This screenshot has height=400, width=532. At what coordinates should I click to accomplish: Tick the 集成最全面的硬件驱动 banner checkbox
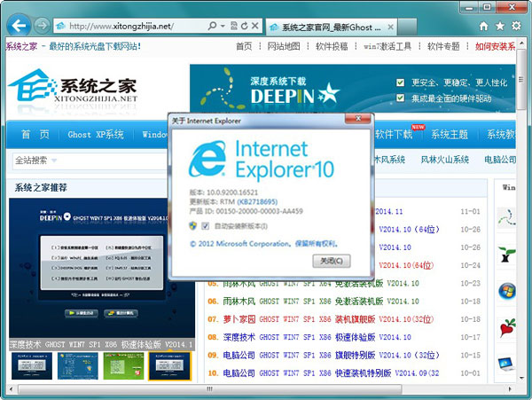tap(401, 98)
